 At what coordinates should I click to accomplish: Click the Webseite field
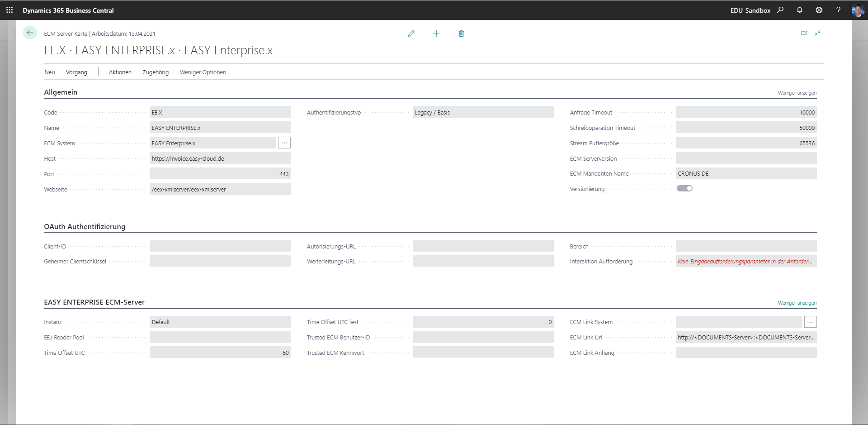(x=220, y=189)
